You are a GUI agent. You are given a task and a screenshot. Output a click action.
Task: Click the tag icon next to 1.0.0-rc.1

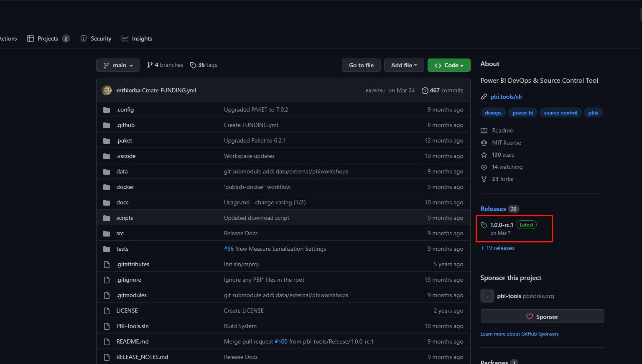click(x=484, y=225)
